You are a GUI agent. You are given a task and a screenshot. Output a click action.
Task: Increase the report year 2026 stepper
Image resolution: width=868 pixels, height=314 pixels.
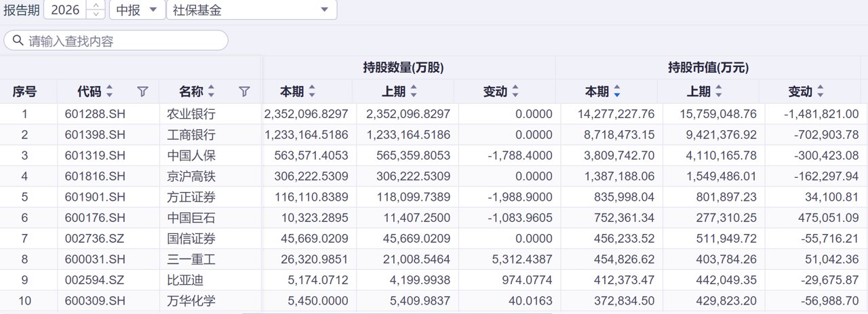tap(97, 6)
